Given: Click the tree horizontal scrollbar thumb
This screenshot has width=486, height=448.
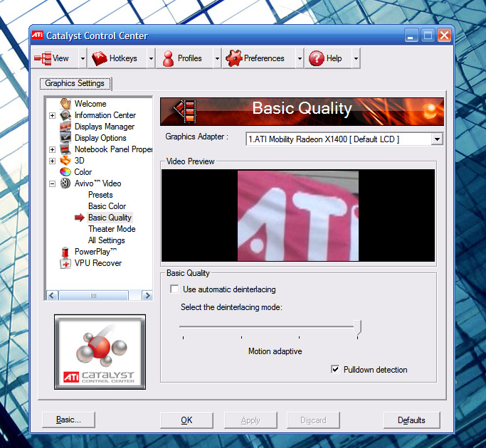Looking at the screenshot, I should pos(93,295).
